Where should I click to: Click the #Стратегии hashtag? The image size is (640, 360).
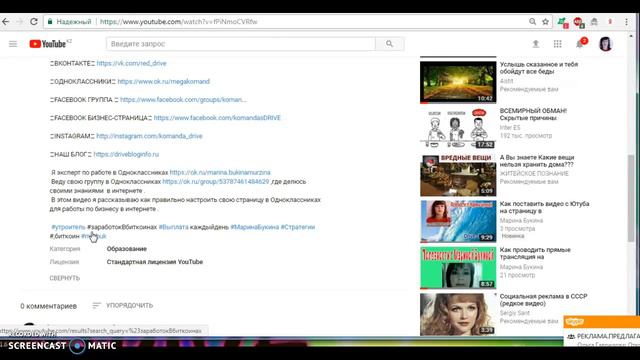click(x=298, y=227)
